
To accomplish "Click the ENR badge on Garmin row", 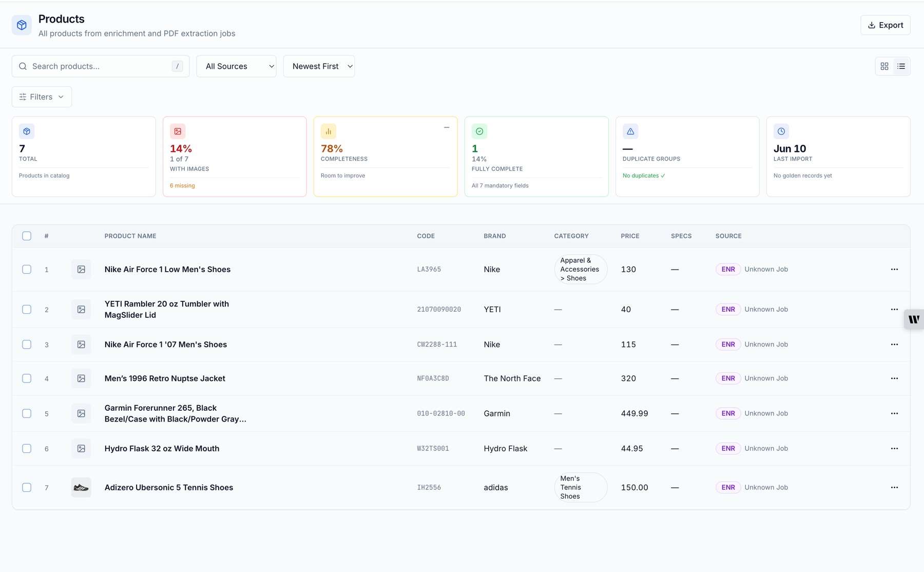I will pos(728,413).
